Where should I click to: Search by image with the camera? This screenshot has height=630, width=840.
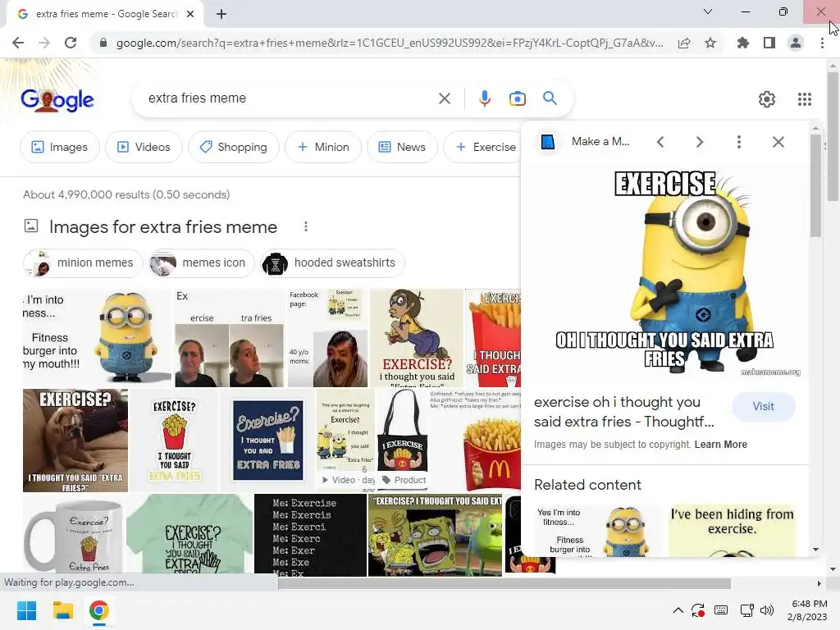click(x=517, y=98)
